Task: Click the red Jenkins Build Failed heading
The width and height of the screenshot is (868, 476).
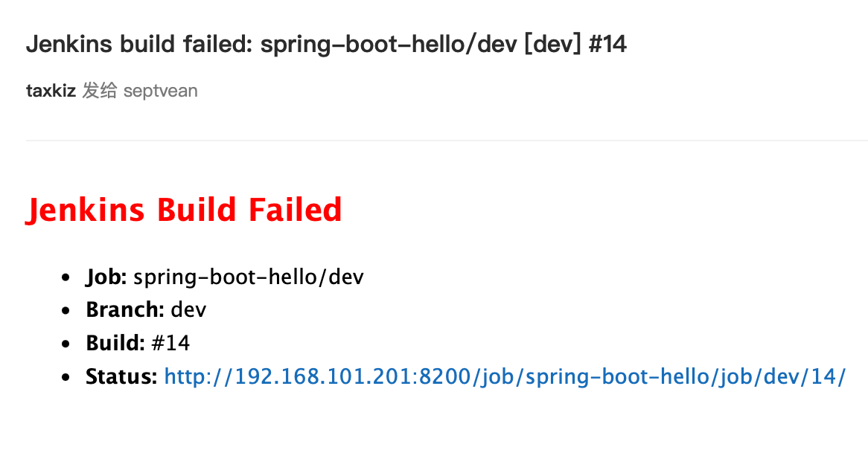Action: coord(184,210)
